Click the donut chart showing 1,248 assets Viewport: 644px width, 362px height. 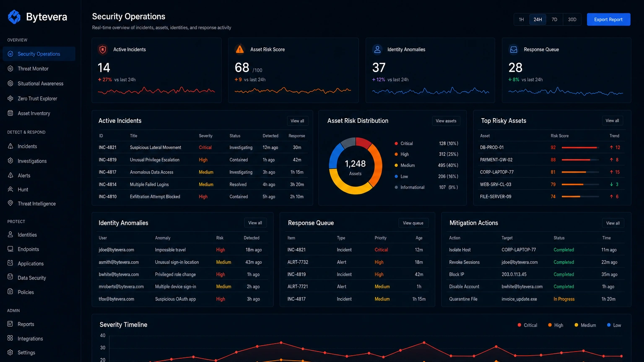356,165
